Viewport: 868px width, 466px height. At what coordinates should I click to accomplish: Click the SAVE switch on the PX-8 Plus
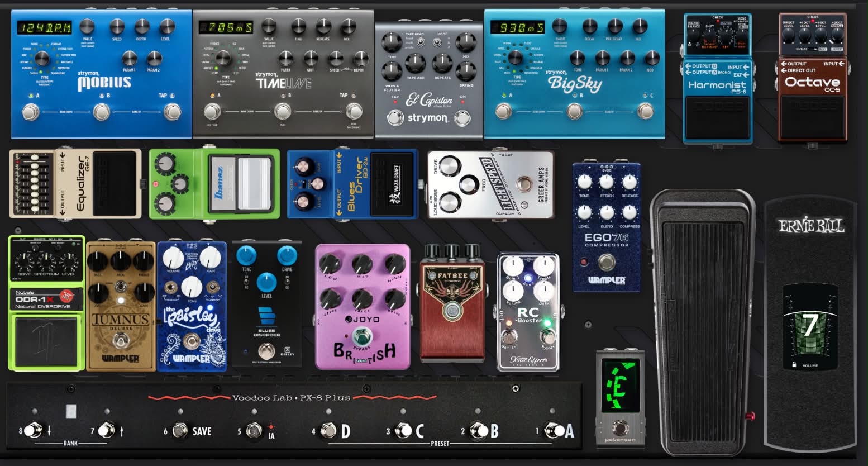(179, 430)
